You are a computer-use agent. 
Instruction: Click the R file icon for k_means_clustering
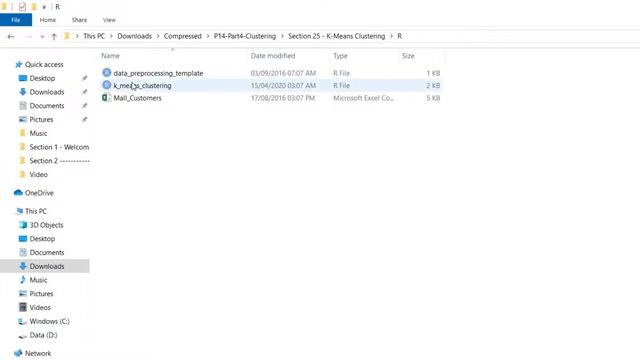click(x=107, y=85)
